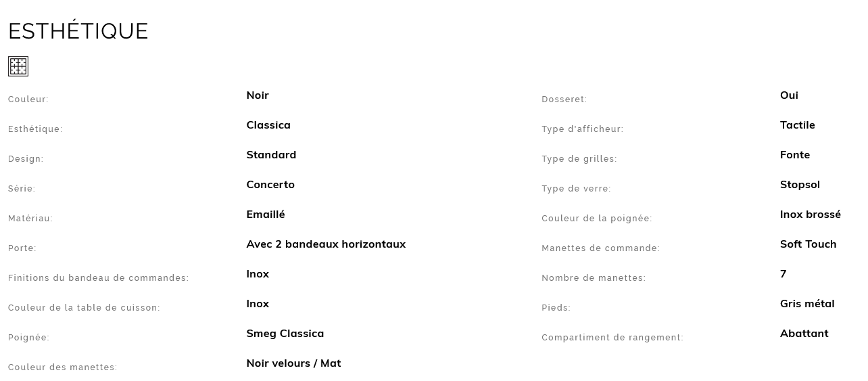The height and width of the screenshot is (381, 868).
Task: Click the Dosseret label
Action: pyautogui.click(x=564, y=99)
